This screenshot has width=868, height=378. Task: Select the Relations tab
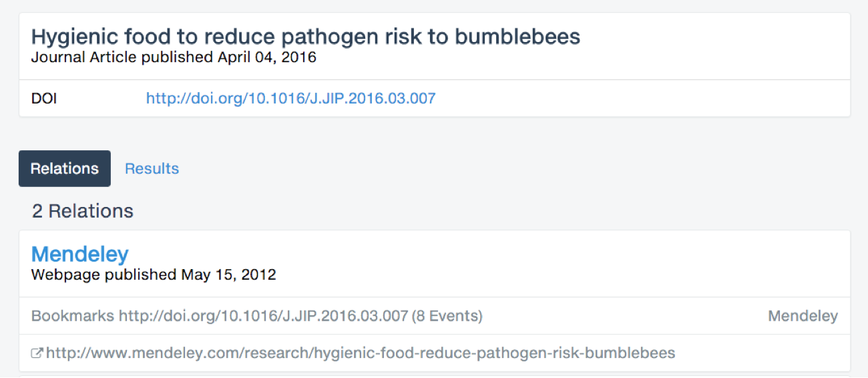[x=65, y=169]
